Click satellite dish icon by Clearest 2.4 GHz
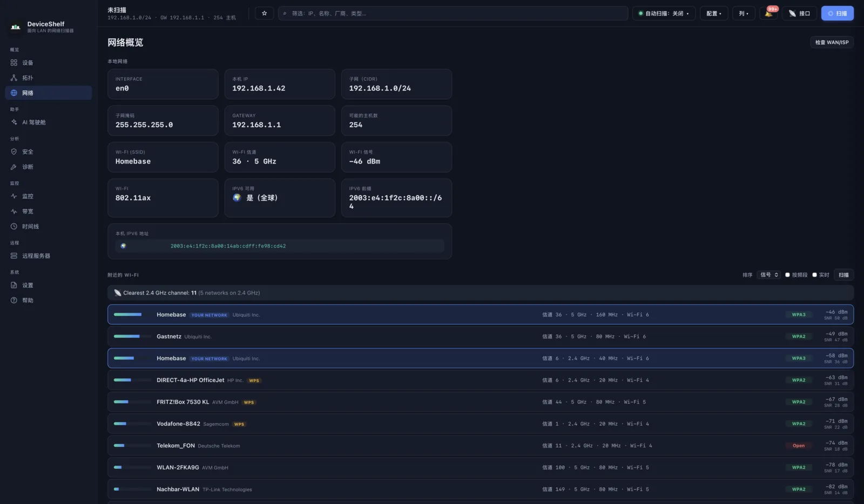This screenshot has width=864, height=504. tap(118, 293)
